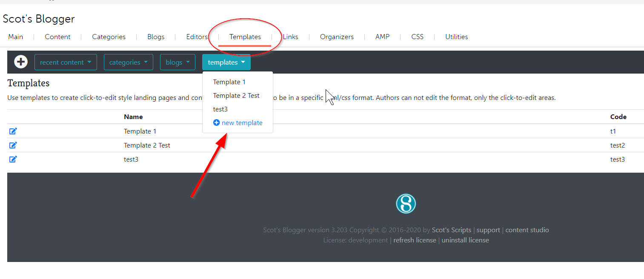Click edit icon for Template 2 Test
Screen dimensions: 644x279
[x=13, y=145]
